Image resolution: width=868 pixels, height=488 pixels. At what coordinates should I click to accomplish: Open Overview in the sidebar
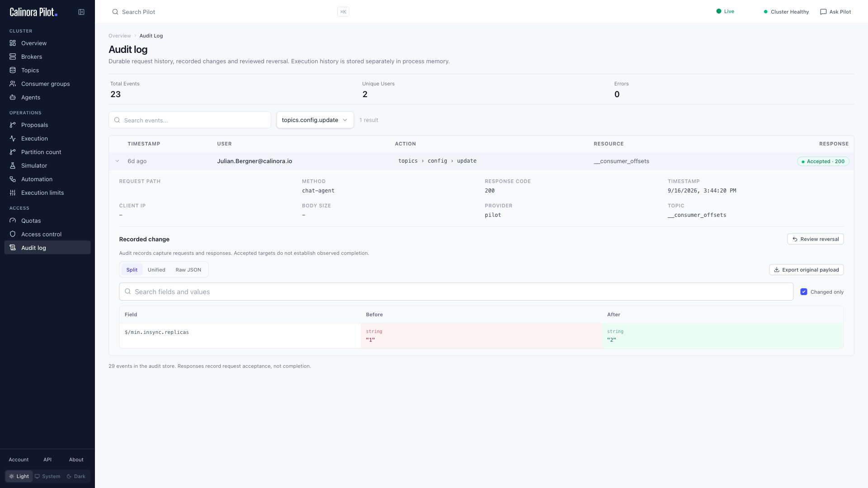pyautogui.click(x=47, y=43)
